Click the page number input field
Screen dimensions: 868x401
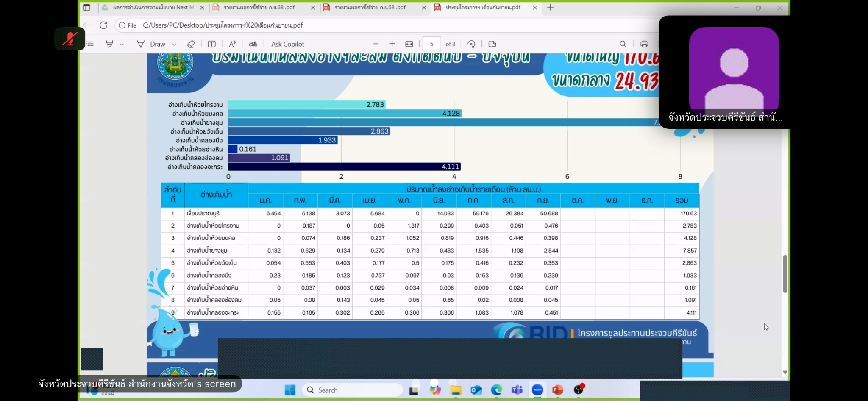[x=431, y=44]
